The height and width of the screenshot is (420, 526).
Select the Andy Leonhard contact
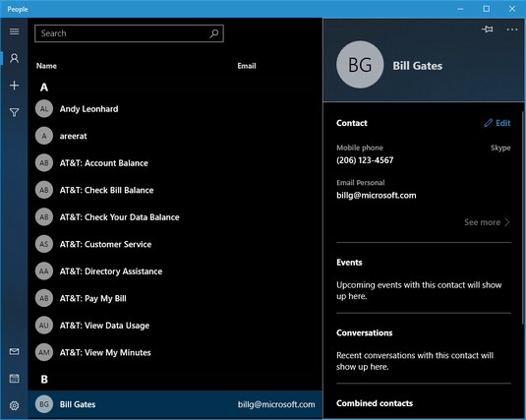pos(175,109)
